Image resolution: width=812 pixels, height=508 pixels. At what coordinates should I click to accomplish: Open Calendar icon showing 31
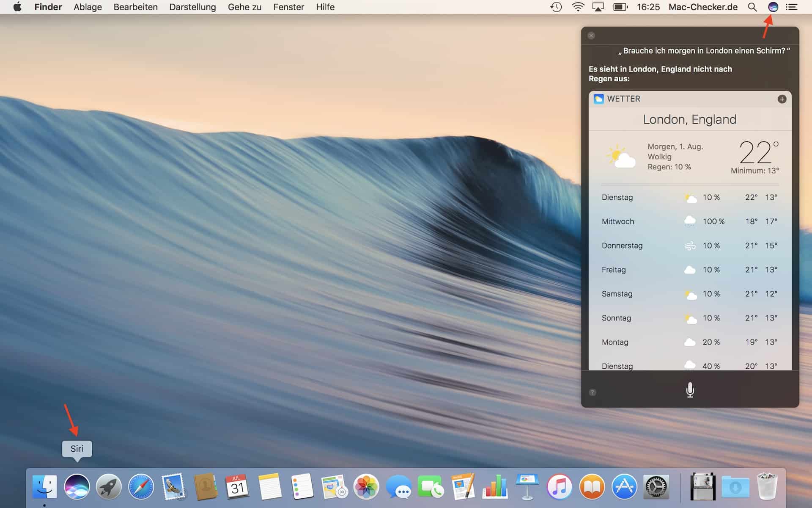[x=237, y=486]
